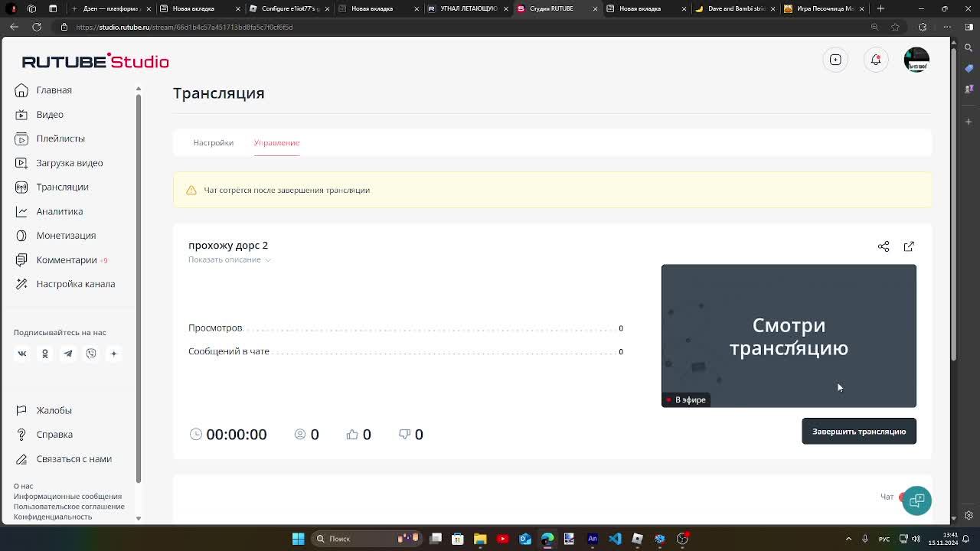
Task: Click the viewers count icon
Action: click(x=300, y=434)
